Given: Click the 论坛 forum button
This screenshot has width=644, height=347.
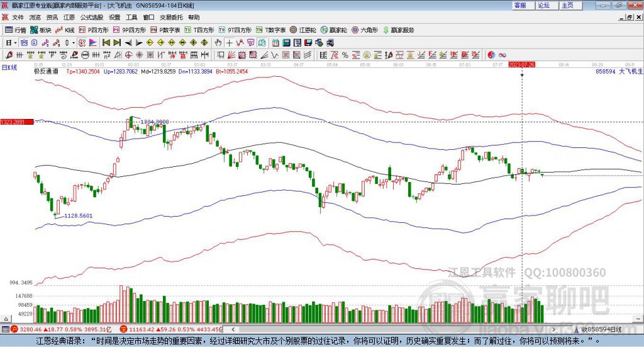Looking at the screenshot, I should 547,5.
